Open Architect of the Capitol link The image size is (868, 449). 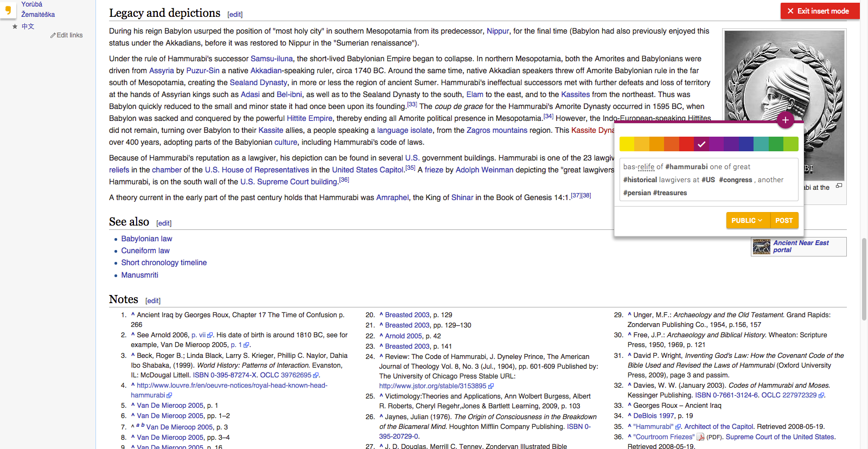pos(719,427)
